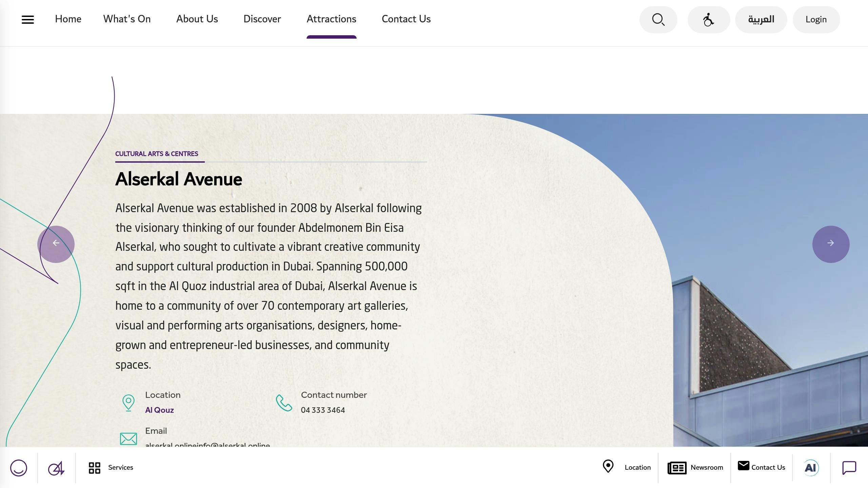
Task: Open the What's On menu item
Action: click(x=127, y=19)
